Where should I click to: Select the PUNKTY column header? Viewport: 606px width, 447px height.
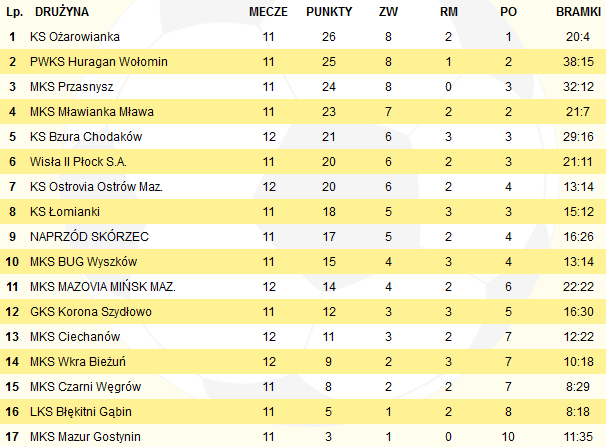[329, 12]
